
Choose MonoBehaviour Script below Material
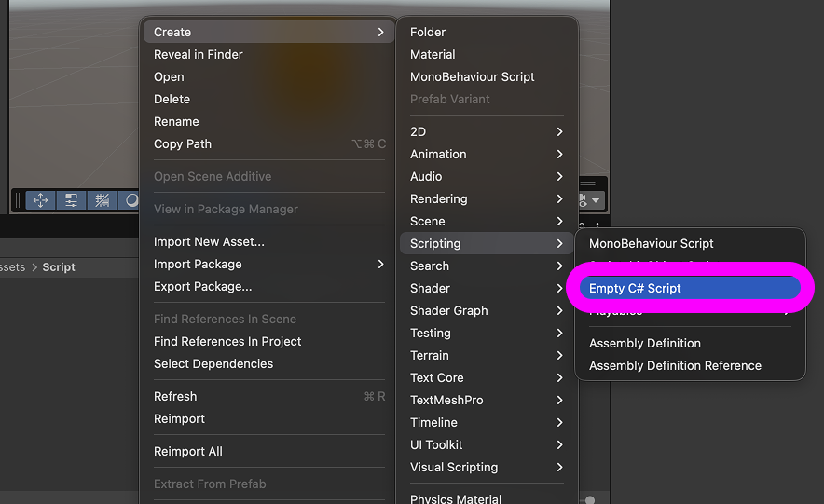pyautogui.click(x=487, y=76)
